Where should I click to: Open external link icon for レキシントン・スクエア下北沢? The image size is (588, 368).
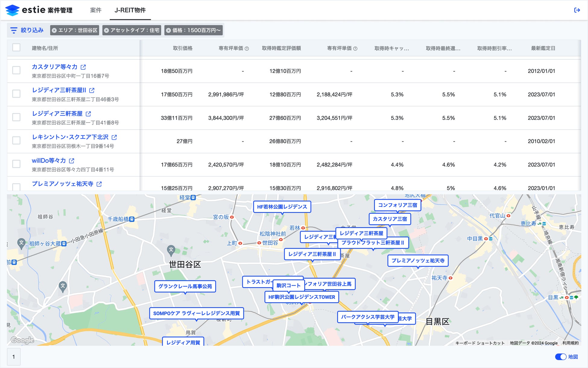114,137
